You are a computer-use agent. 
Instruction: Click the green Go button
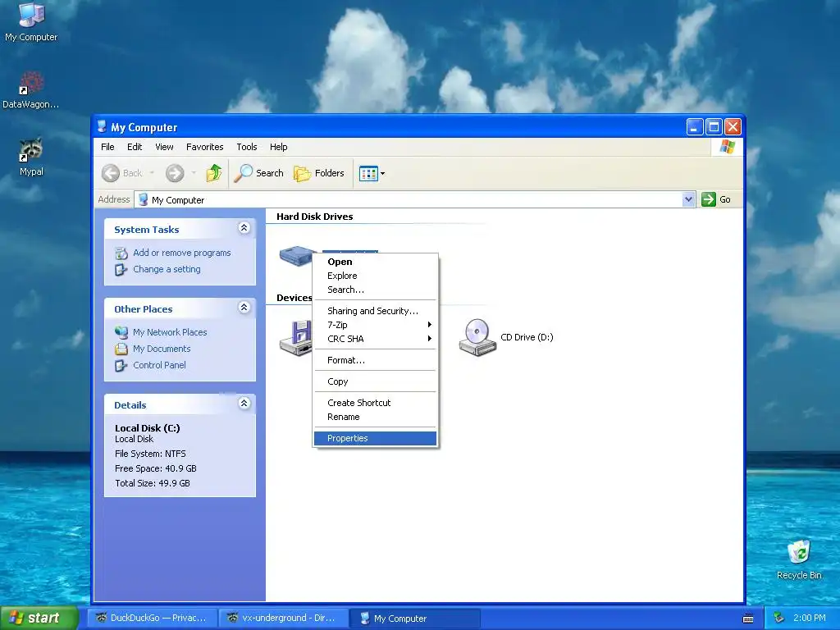pos(717,199)
